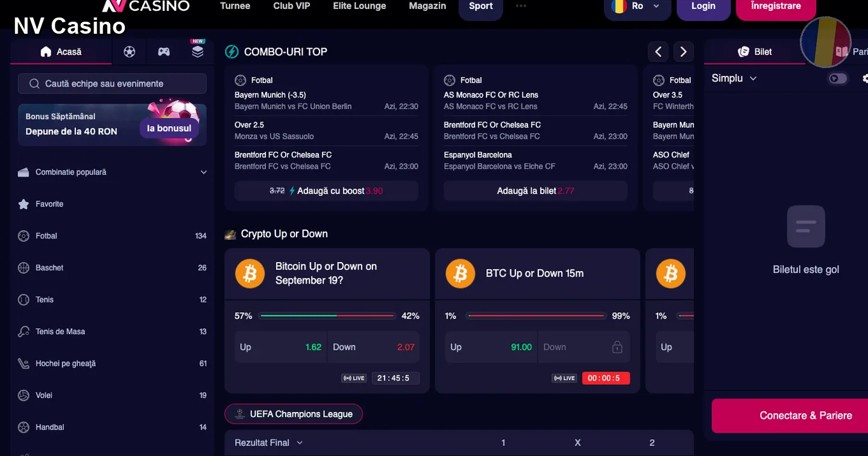Click Bitcoin Up or Down on September 19 title
Screen dimensions: 868x456
326,273
